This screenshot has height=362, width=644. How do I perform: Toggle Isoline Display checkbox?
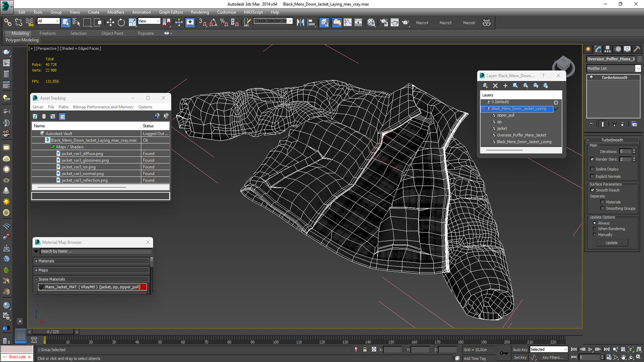click(592, 169)
